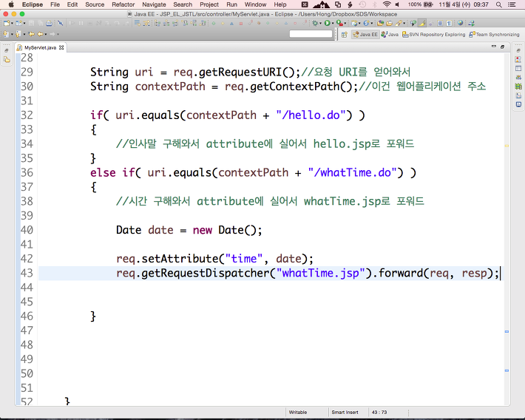Click the Skip All Breakpoints icon
Screen dimensions: 525x420
coord(61,23)
